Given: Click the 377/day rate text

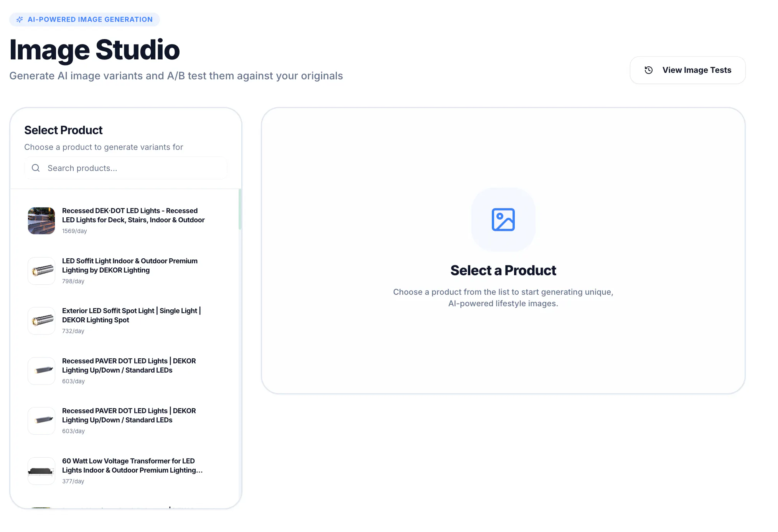Looking at the screenshot, I should click(73, 481).
